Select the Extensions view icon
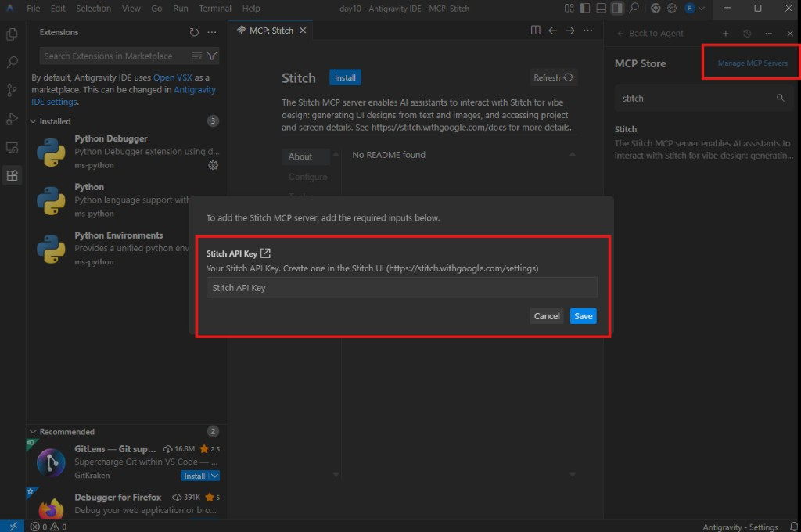Screen dimensions: 801x532 coord(12,175)
